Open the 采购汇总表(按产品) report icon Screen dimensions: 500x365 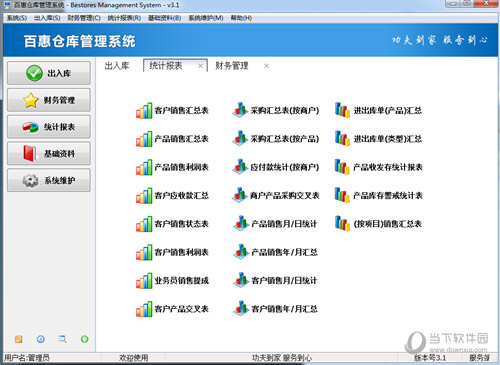[240, 138]
